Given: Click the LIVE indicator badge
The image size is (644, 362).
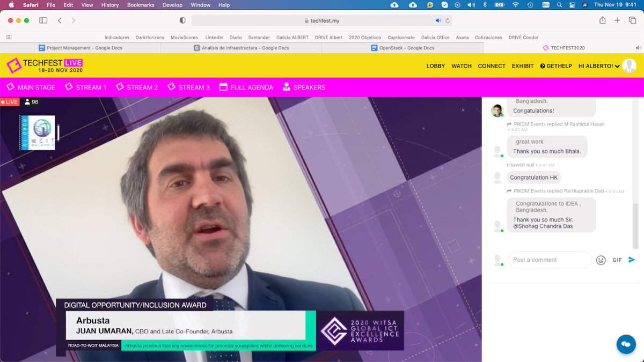Looking at the screenshot, I should point(10,102).
